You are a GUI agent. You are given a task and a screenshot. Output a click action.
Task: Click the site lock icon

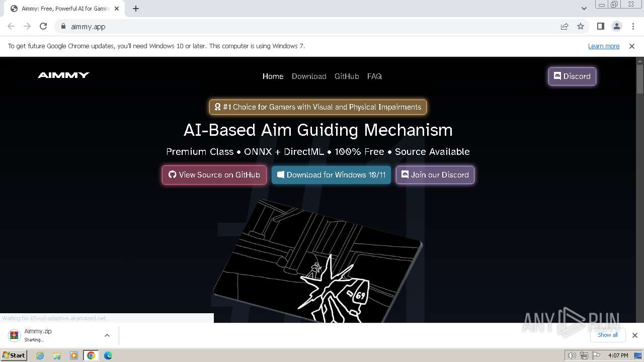point(63,27)
